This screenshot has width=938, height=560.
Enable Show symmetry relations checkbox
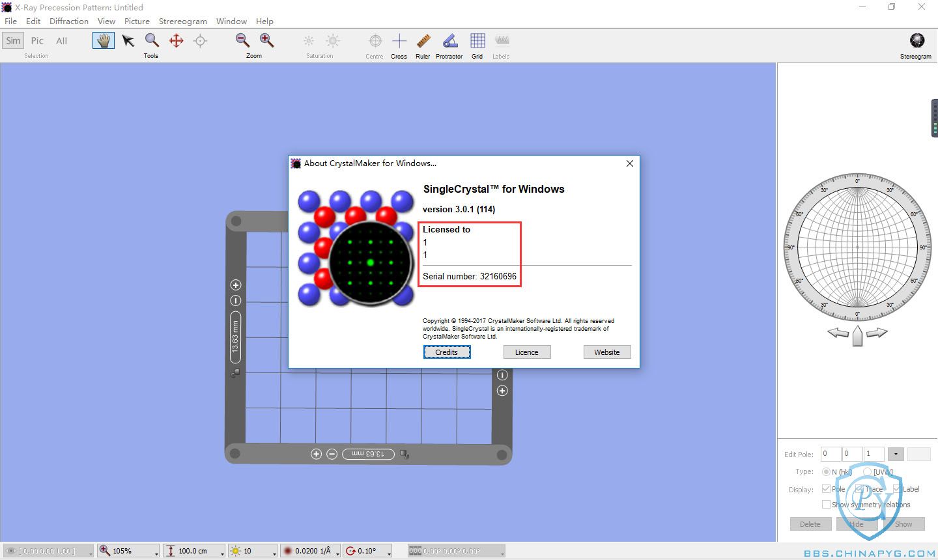coord(826,505)
